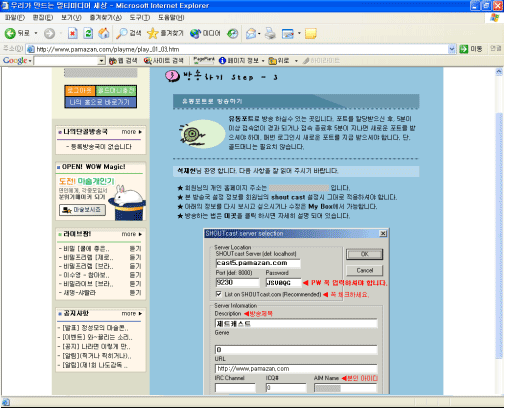Click the 이동 Go button

pos(471,49)
